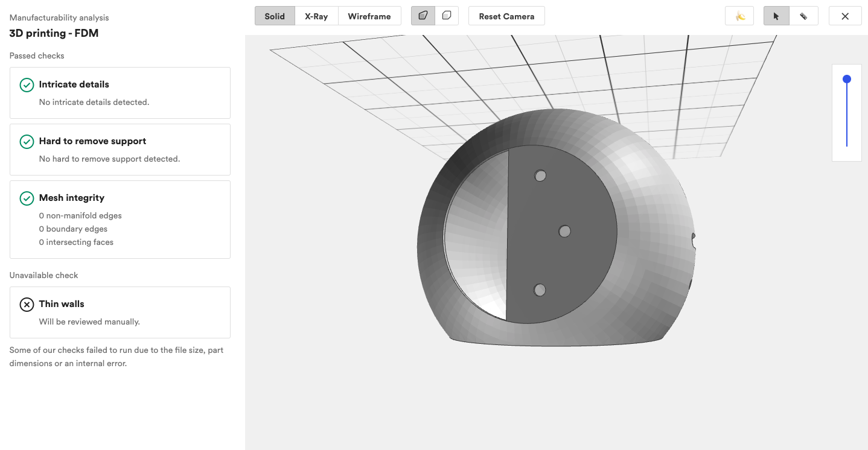Activate the pointer selection tool
Screen dimensions: 868x450
pyautogui.click(x=776, y=16)
